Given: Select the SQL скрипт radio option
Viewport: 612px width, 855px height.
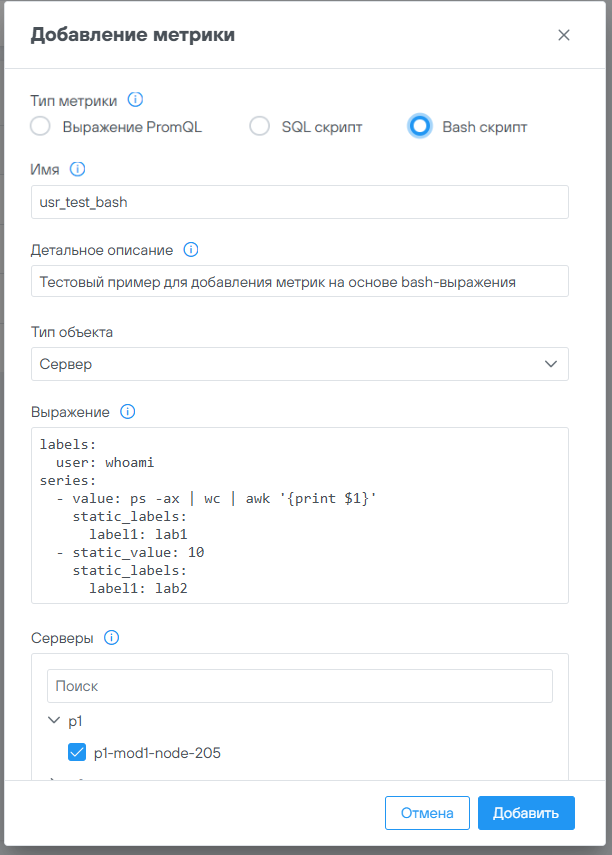Looking at the screenshot, I should 260,127.
